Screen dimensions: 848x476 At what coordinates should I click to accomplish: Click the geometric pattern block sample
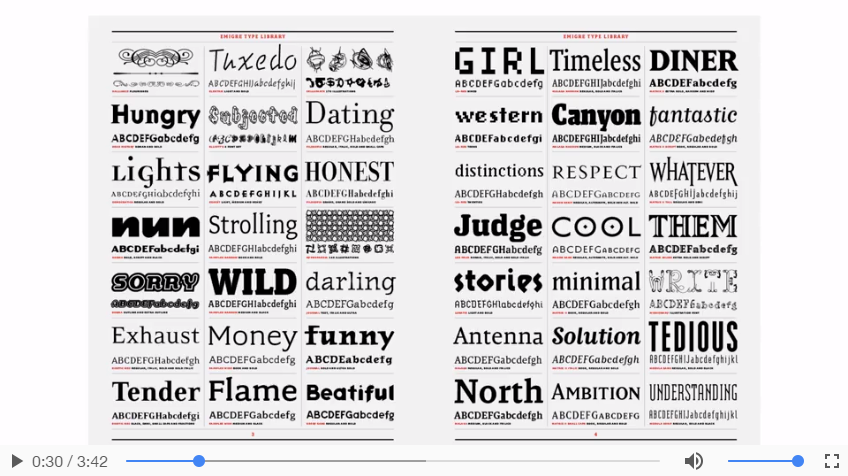350,226
